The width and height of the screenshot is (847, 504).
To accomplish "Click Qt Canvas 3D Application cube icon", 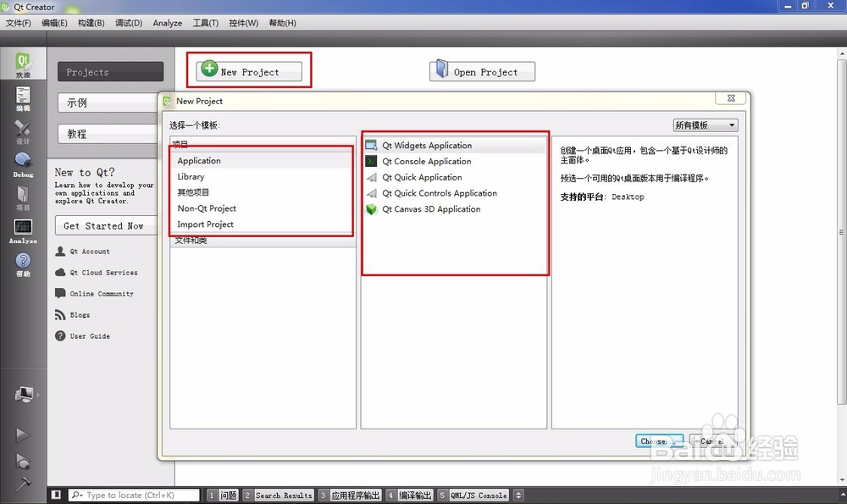I will point(372,209).
